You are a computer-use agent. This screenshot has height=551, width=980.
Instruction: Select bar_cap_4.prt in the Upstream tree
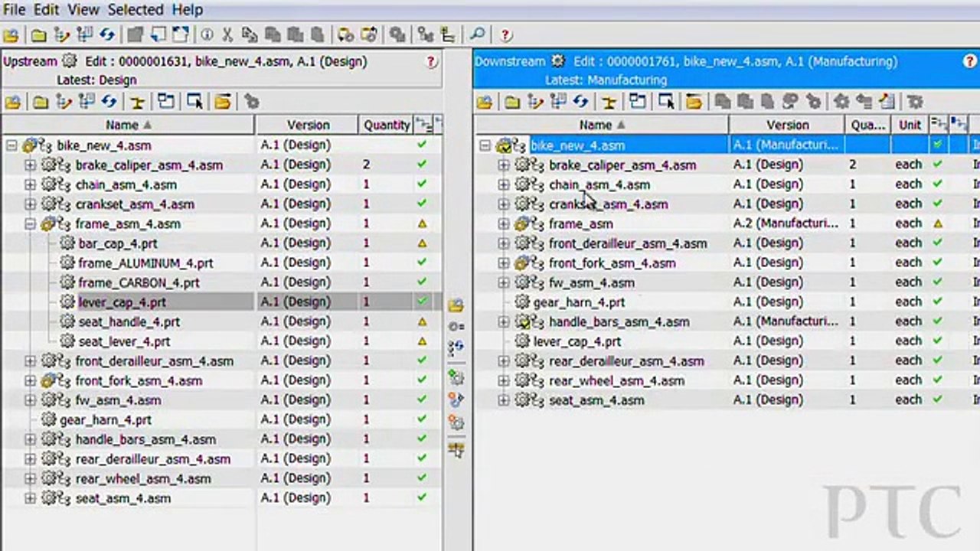(117, 243)
